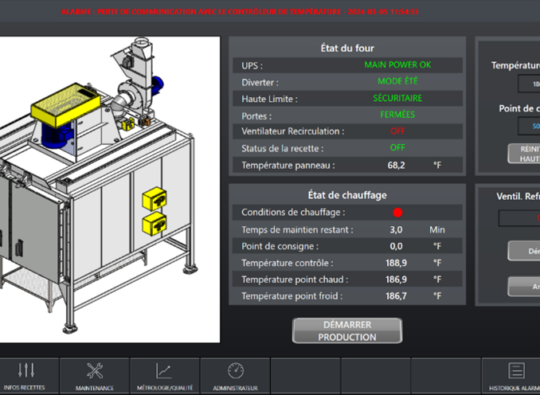Screen dimensions: 540x395
Task: Click the Ventil. Refroidissement status field
Action: (519, 218)
